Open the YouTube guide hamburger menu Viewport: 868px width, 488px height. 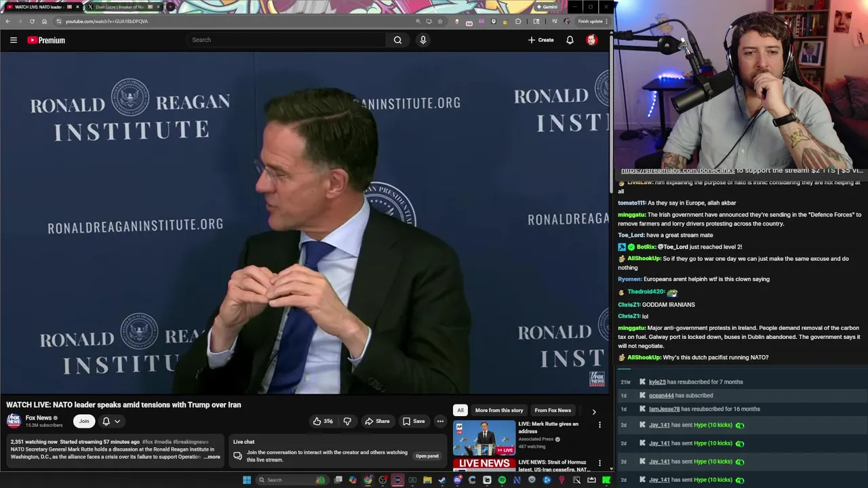tap(14, 40)
